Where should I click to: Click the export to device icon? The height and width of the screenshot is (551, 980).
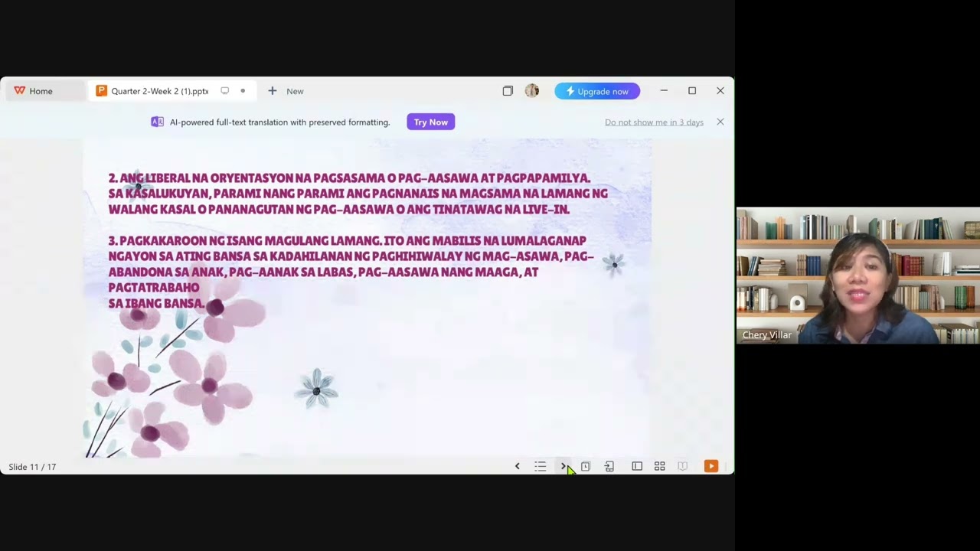coord(609,466)
